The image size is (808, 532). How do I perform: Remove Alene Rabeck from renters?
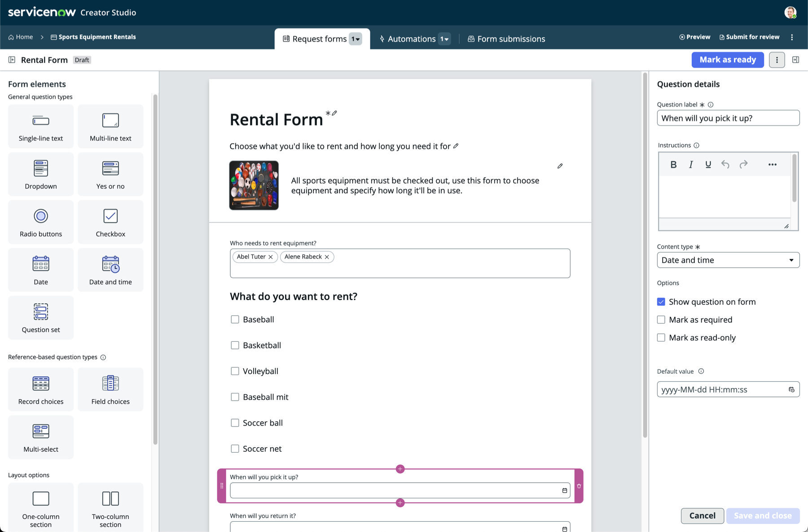coord(327,257)
